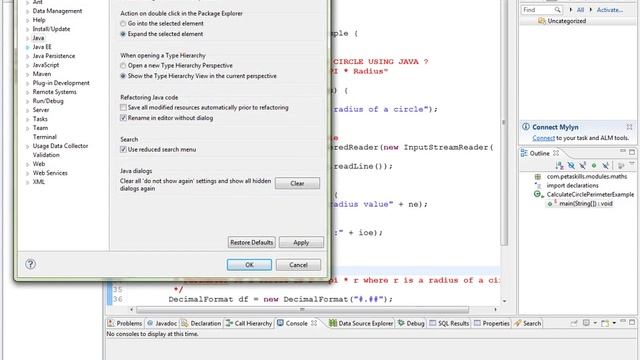Click editor horizontal scrollbar right arrow
640x360 pixels.
[496, 310]
